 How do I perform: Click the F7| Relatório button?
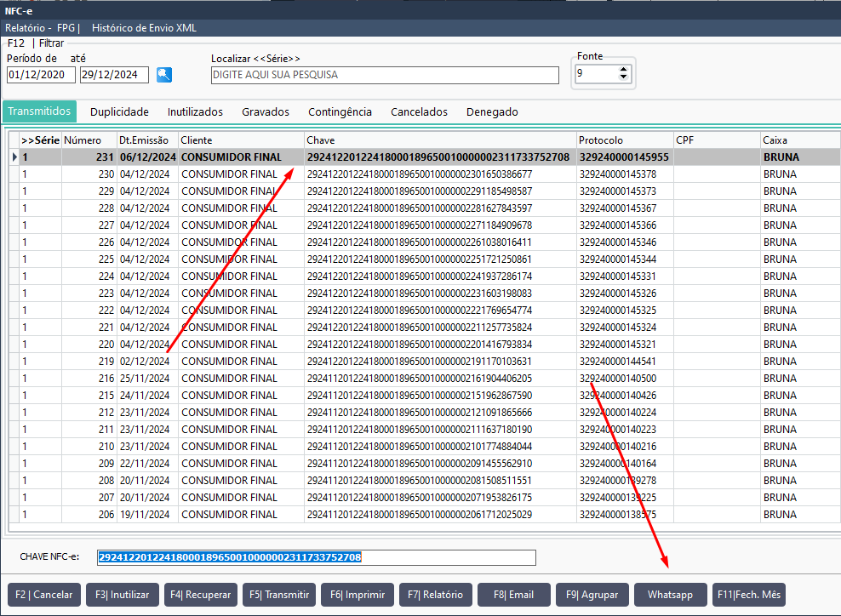(436, 595)
